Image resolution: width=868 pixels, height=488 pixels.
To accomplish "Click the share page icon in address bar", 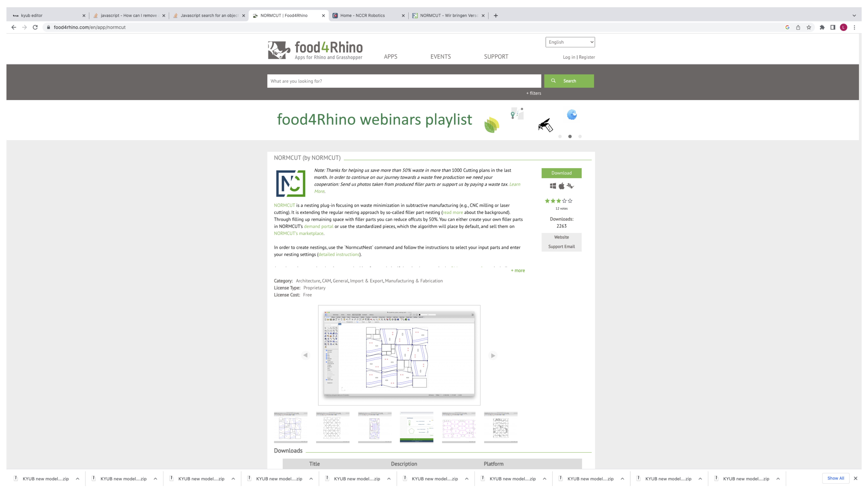I will pos(798,27).
